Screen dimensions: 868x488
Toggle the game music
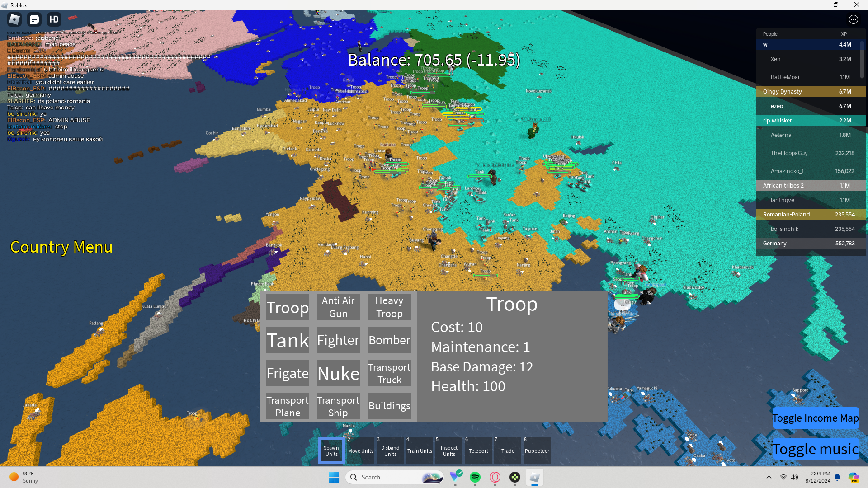point(815,449)
